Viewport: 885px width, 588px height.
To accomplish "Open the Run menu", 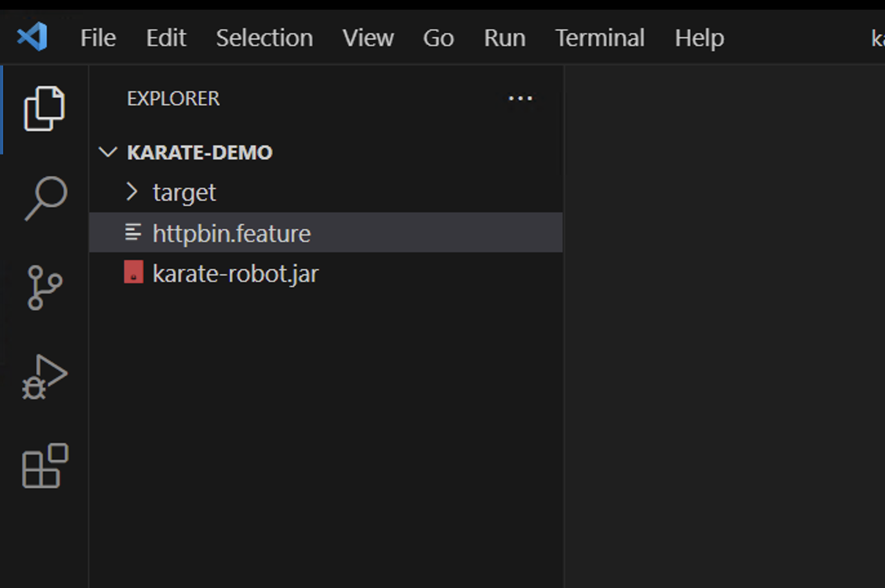I will [504, 38].
